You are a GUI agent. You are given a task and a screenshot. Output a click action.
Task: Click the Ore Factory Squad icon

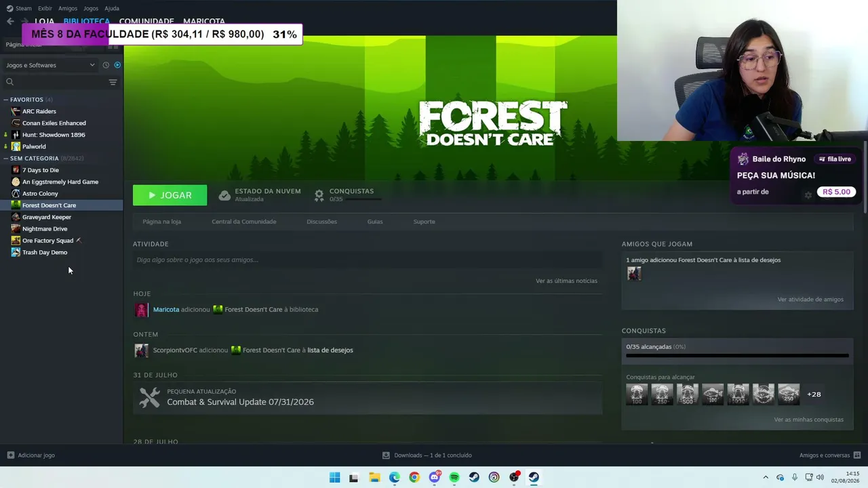tap(16, 241)
